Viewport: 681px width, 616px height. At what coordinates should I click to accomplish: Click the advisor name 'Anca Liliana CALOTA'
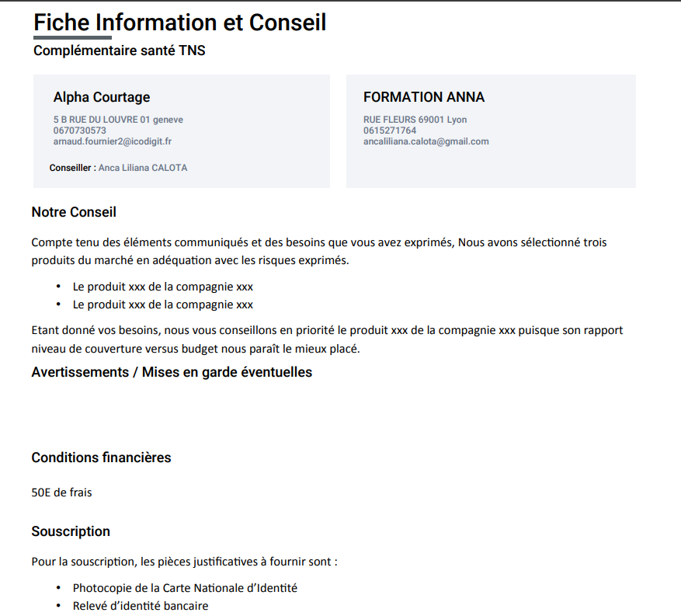point(143,168)
